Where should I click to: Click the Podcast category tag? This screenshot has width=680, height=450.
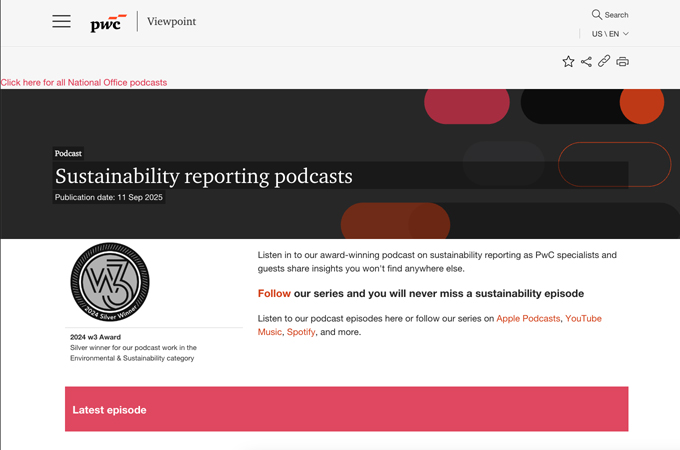[x=68, y=153]
